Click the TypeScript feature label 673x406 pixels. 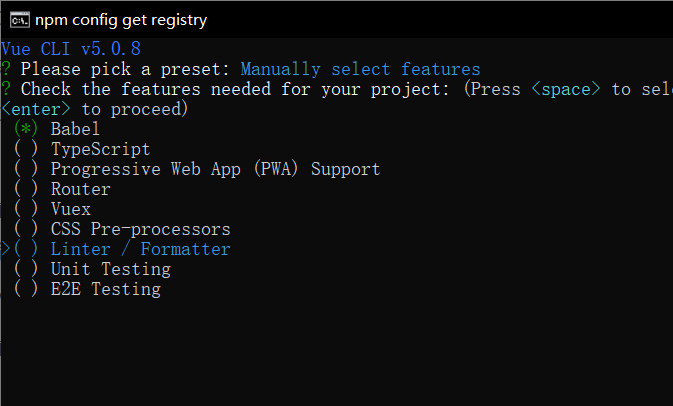[100, 149]
